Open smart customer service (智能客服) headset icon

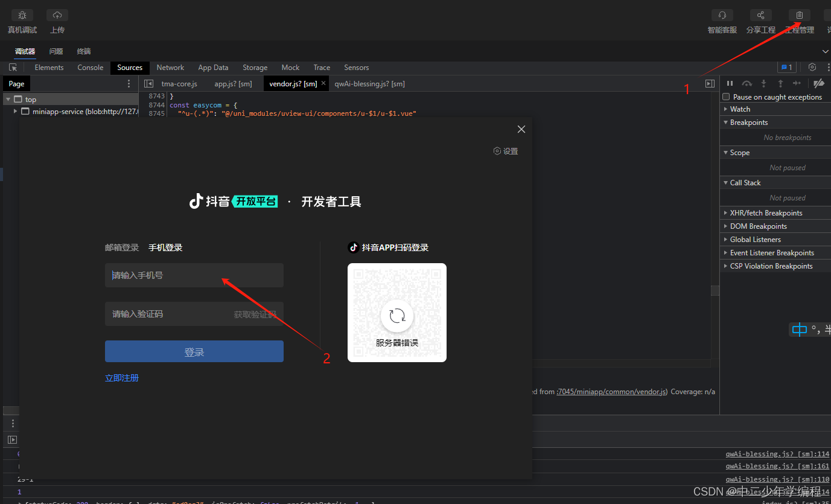pyautogui.click(x=722, y=15)
